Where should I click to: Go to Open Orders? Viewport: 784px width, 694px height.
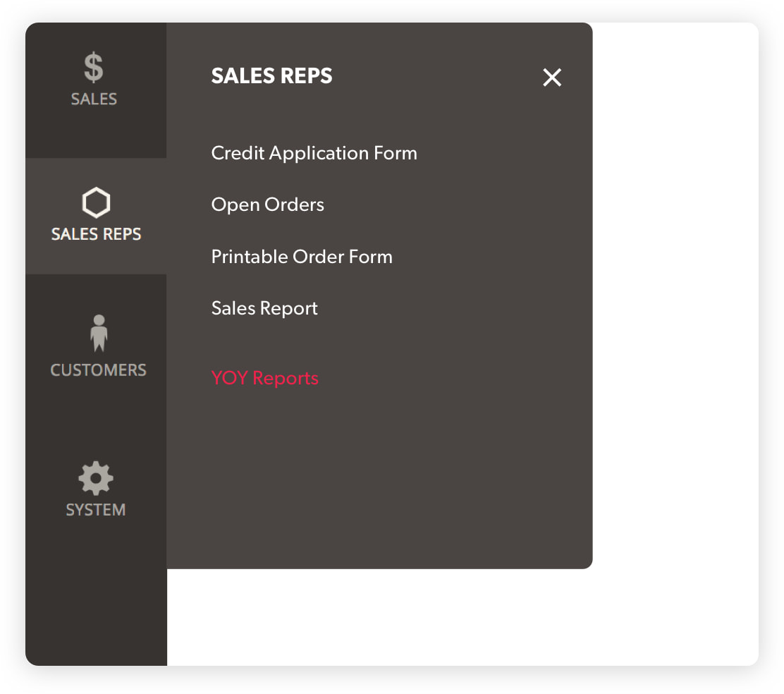pos(267,205)
